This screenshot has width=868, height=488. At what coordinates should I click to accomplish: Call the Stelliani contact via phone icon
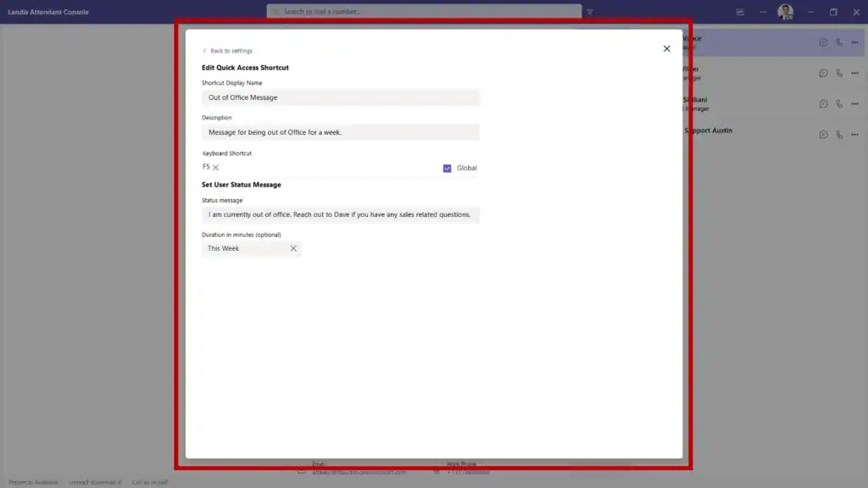coord(839,103)
